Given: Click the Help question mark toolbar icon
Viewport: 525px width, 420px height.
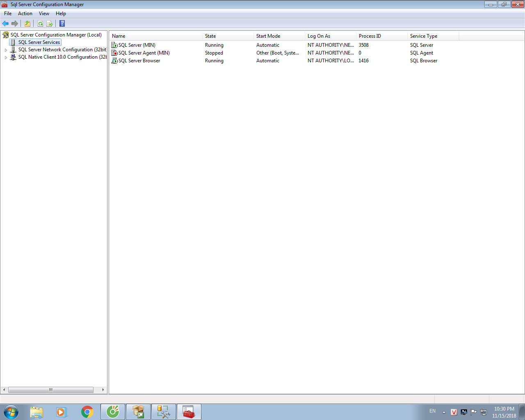Looking at the screenshot, I should click(62, 24).
